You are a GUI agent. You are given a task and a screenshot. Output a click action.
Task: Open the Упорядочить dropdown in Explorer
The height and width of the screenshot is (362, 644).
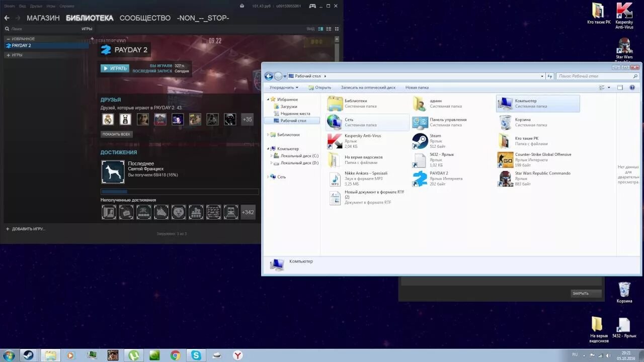284,87
